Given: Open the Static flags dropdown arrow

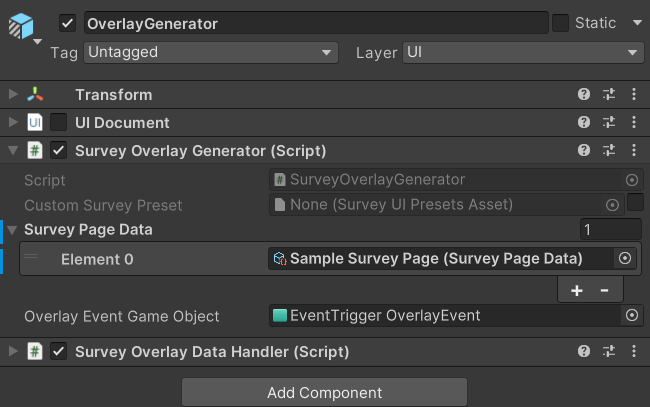Looking at the screenshot, I should coord(637,23).
